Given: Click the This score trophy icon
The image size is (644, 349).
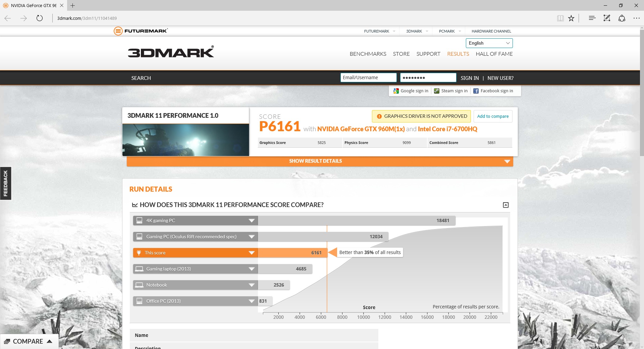Looking at the screenshot, I should pyautogui.click(x=139, y=253).
